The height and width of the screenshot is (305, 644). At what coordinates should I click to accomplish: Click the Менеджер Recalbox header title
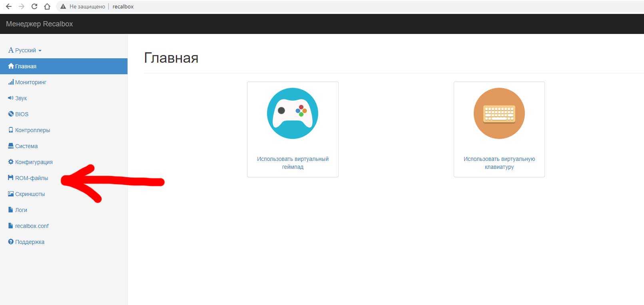point(39,24)
